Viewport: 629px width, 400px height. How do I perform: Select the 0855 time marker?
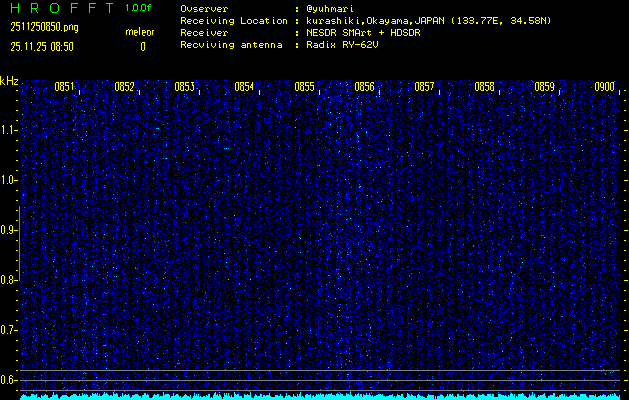pos(304,87)
